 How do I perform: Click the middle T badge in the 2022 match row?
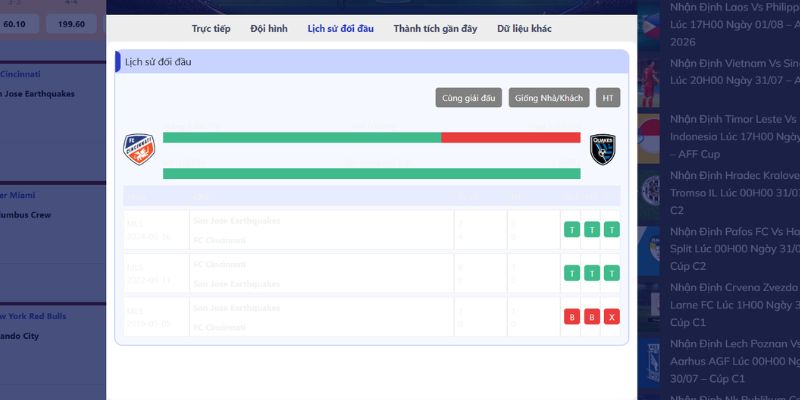click(x=591, y=273)
